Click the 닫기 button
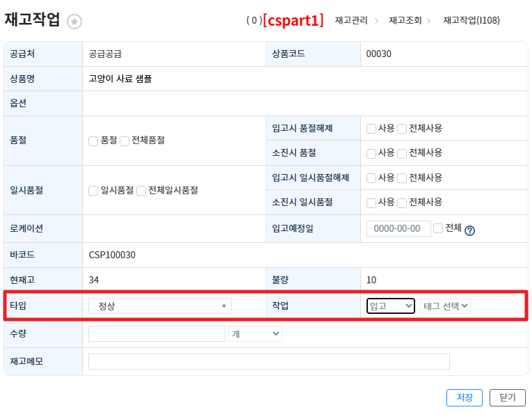The width and height of the screenshot is (532, 419). click(507, 397)
